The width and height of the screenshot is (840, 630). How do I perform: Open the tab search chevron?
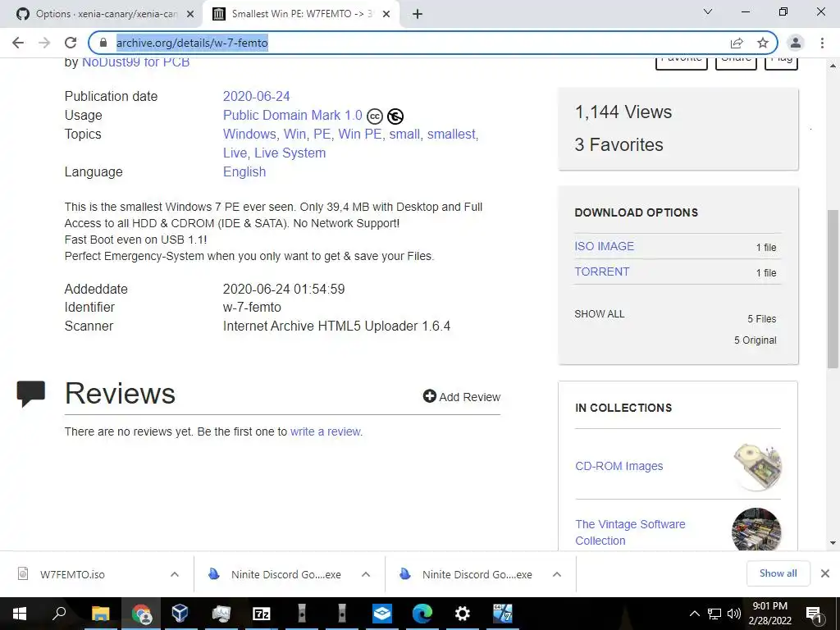pyautogui.click(x=708, y=11)
